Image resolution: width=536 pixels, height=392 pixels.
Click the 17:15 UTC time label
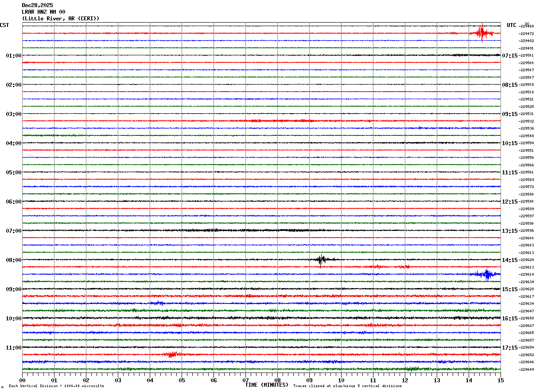click(510, 348)
